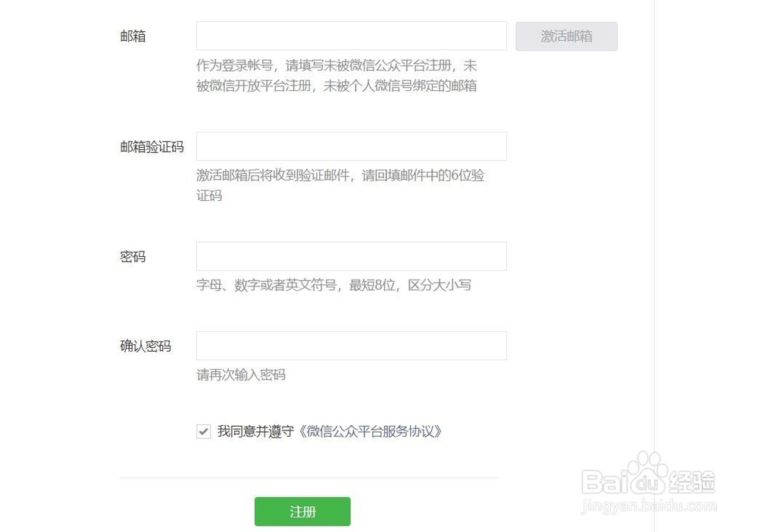Click hint starting 激活邮箱后将收到验证邮件
This screenshot has height=532, width=758.
click(x=340, y=185)
